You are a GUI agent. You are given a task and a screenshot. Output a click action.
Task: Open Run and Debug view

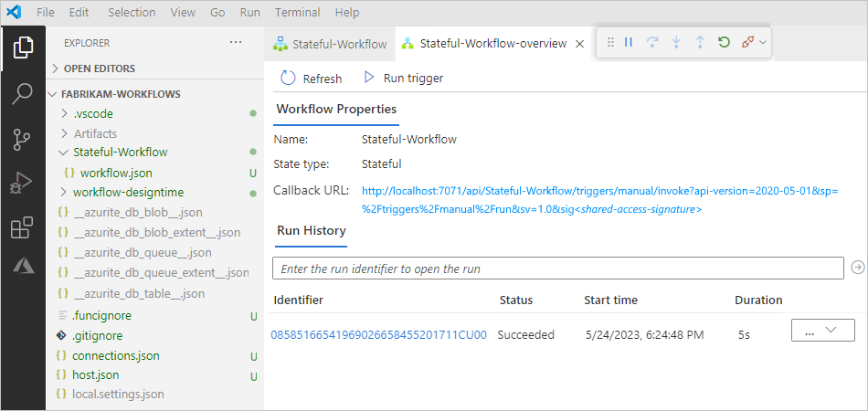(x=22, y=183)
